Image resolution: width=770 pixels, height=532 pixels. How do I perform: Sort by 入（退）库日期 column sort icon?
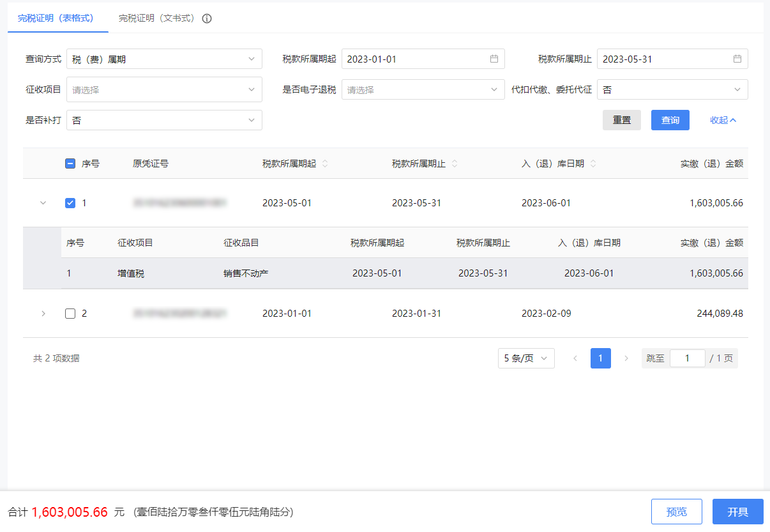point(593,163)
